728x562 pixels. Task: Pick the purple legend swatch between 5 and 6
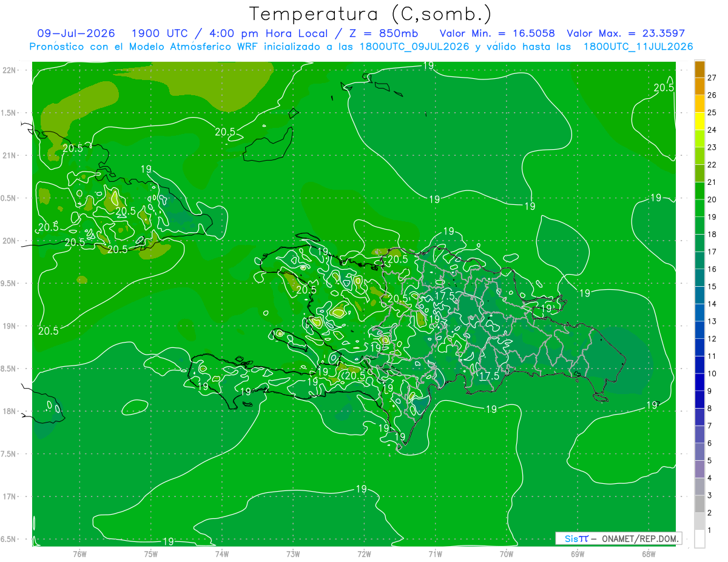699,452
